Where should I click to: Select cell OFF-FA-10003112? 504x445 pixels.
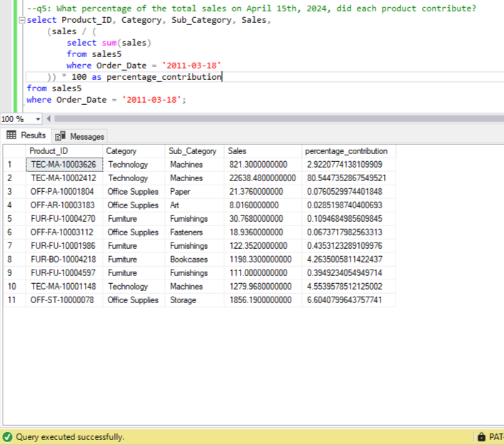[x=64, y=232]
